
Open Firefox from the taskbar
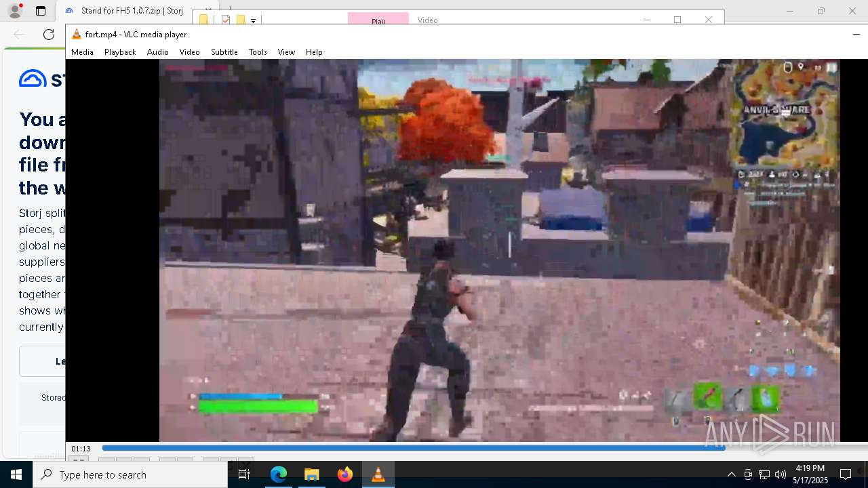[344, 474]
